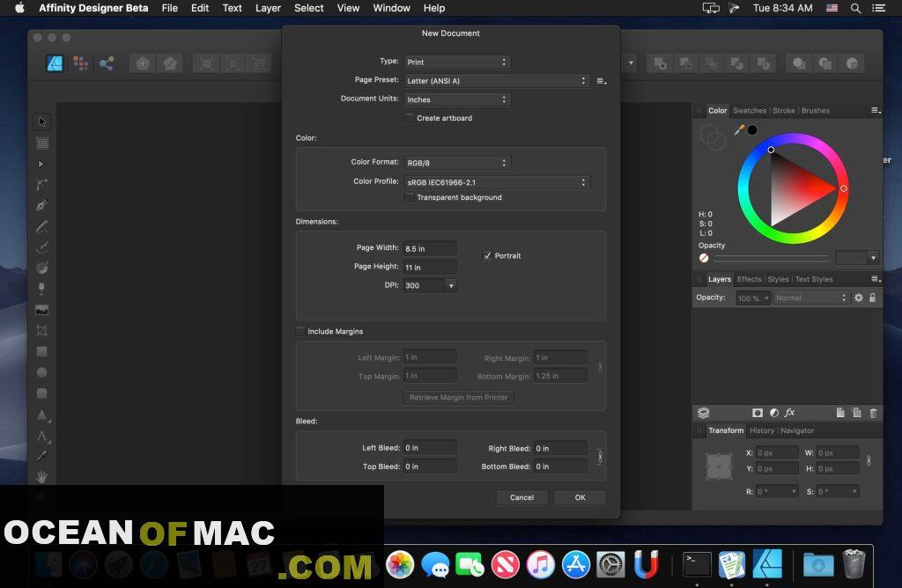Open the Layer menu
The height and width of the screenshot is (588, 902).
click(x=268, y=8)
